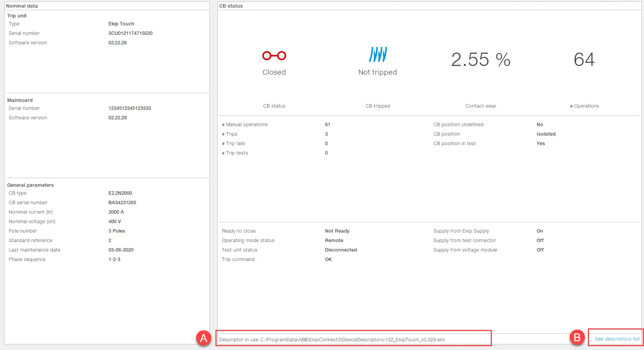Click the red circle marker B
644x350 pixels.
(x=577, y=337)
